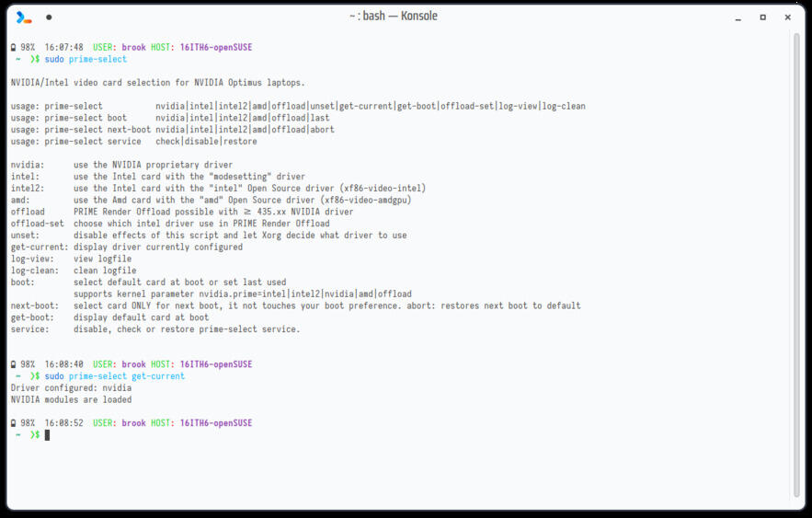Click 'log-view|log-clean' at end of usage line

(543, 106)
